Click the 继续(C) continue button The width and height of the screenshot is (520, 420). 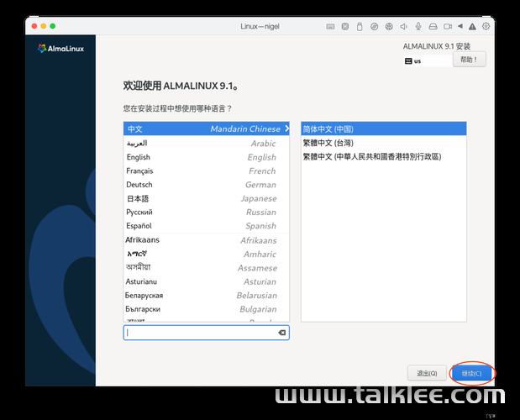pos(471,373)
